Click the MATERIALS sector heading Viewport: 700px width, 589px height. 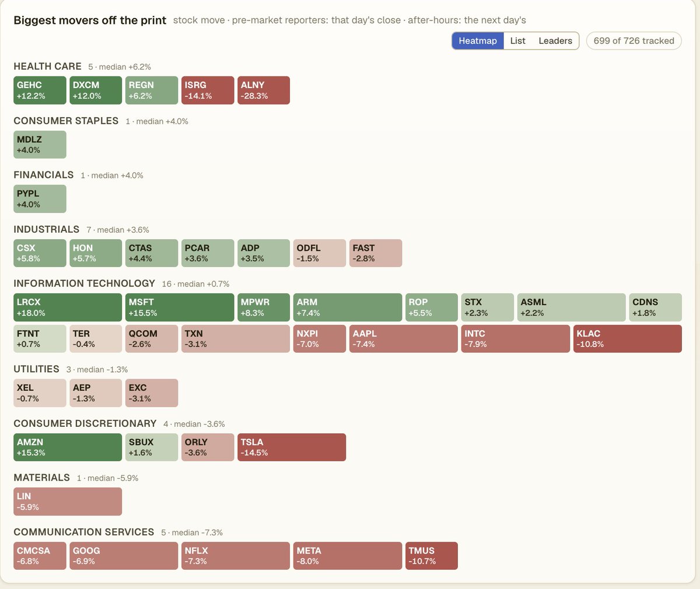[x=41, y=478]
